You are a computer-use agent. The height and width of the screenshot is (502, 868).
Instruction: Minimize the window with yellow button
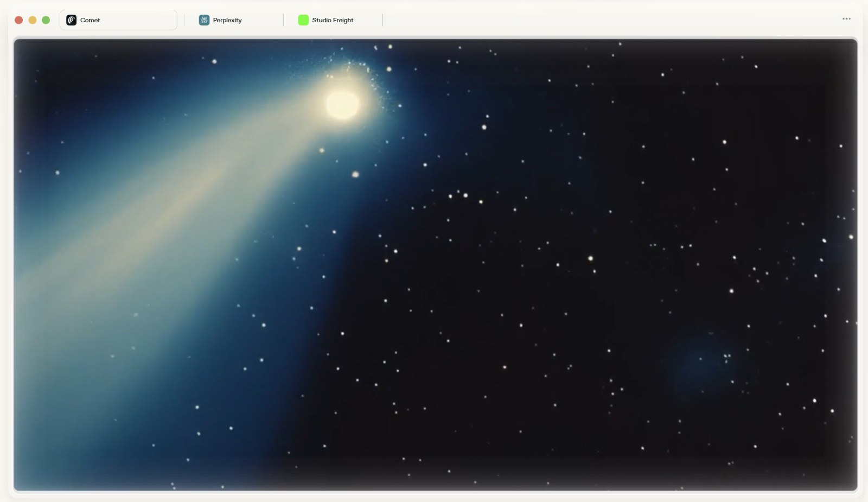click(33, 20)
